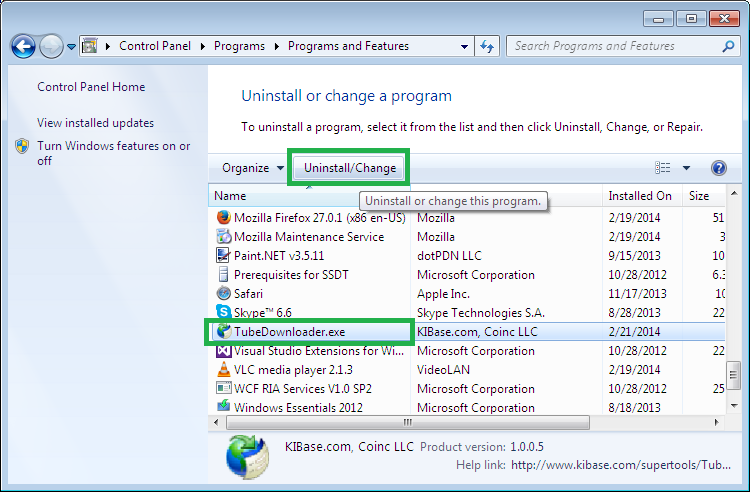Screen dimensions: 750x492
Task: Open View installed updates link
Action: click(x=95, y=123)
